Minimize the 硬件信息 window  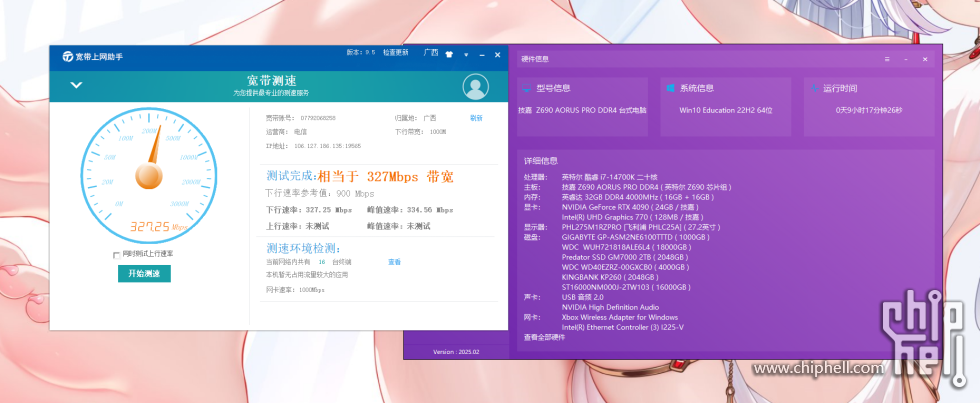pyautogui.click(x=906, y=59)
